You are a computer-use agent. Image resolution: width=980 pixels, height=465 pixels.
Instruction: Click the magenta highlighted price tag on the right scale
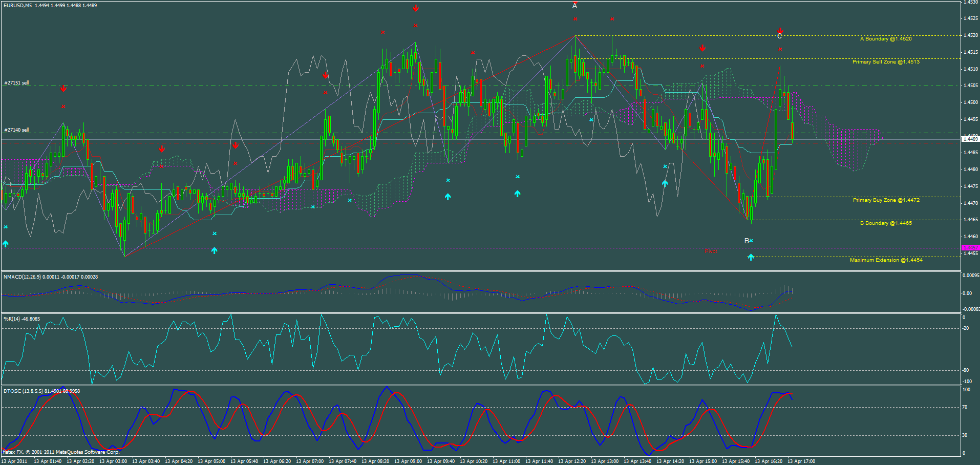point(969,247)
